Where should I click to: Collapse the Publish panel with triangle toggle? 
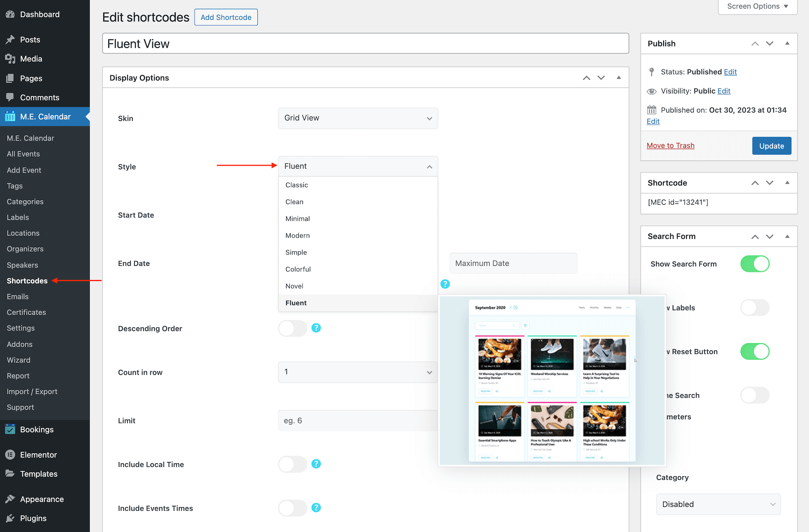pyautogui.click(x=787, y=43)
